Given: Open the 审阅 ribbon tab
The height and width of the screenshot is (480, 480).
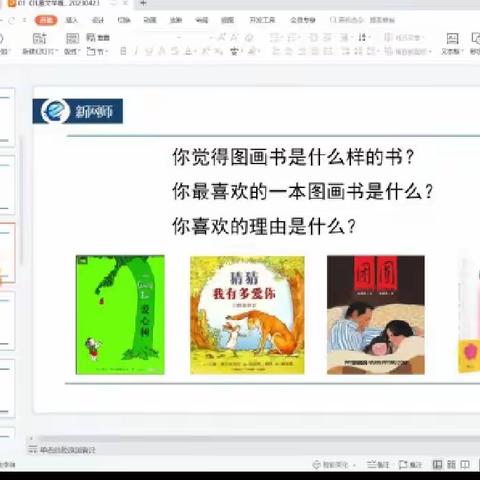Looking at the screenshot, I should point(201,20).
